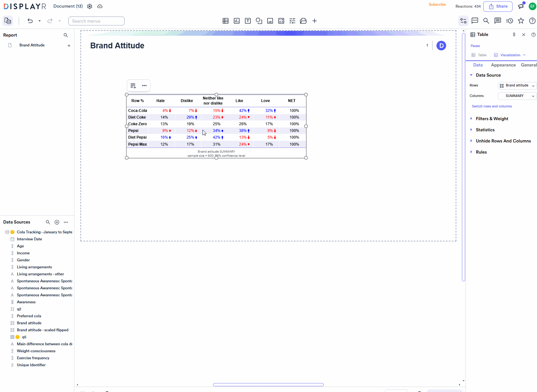Open the search tool in the top right
Image resolution: width=537 pixels, height=392 pixels.
(x=486, y=21)
